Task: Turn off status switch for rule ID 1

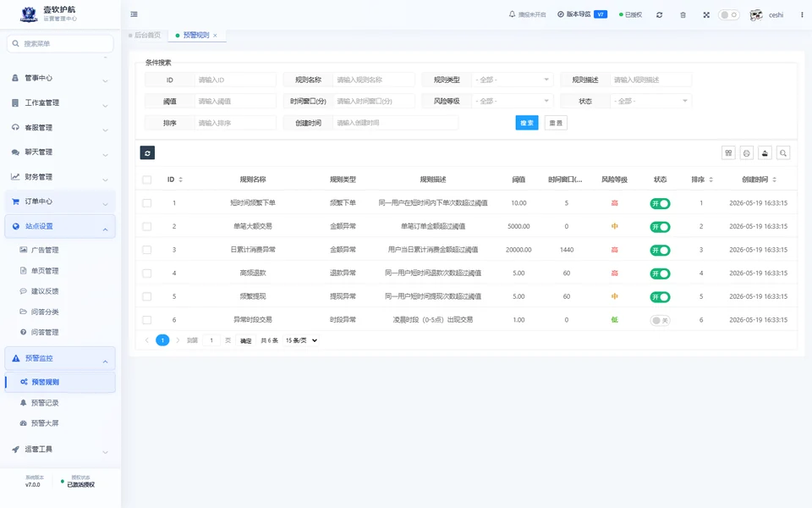Action: [660, 204]
